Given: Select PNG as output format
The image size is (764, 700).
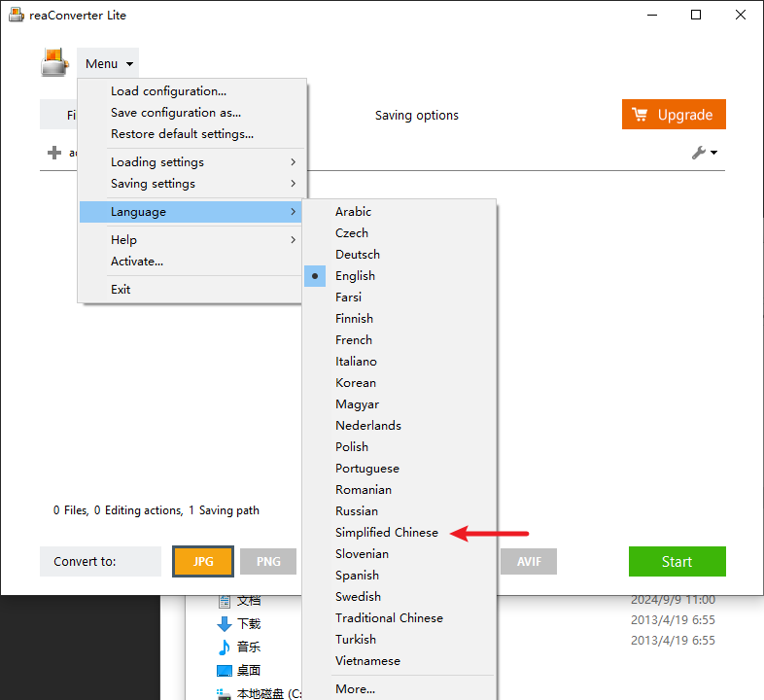Looking at the screenshot, I should [x=268, y=562].
